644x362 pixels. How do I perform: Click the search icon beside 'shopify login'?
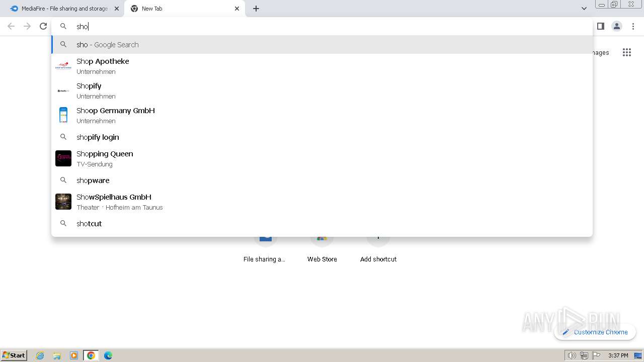pyautogui.click(x=63, y=137)
